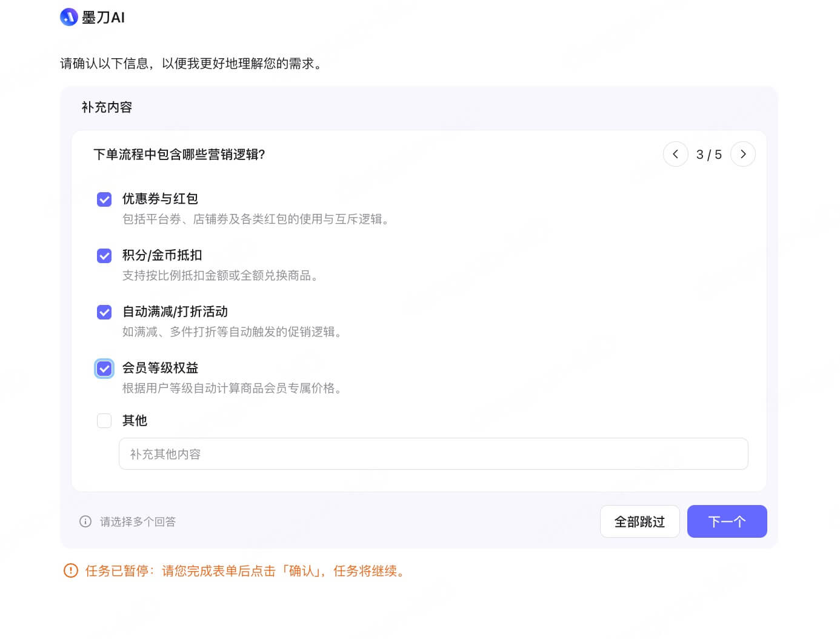Click inside the 补充其他内容 input field

(x=433, y=453)
